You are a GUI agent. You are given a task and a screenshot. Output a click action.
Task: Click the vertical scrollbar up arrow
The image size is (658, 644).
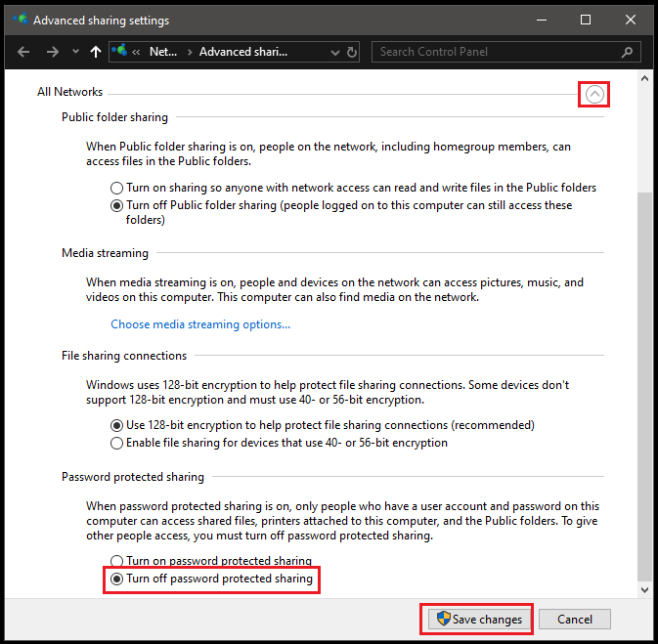point(644,78)
